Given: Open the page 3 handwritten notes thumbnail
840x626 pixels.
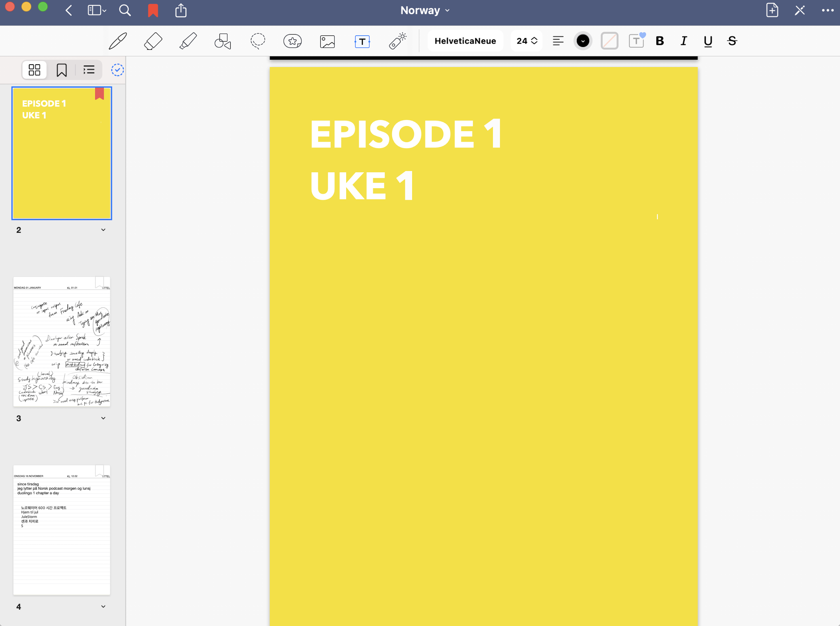Looking at the screenshot, I should [62, 341].
